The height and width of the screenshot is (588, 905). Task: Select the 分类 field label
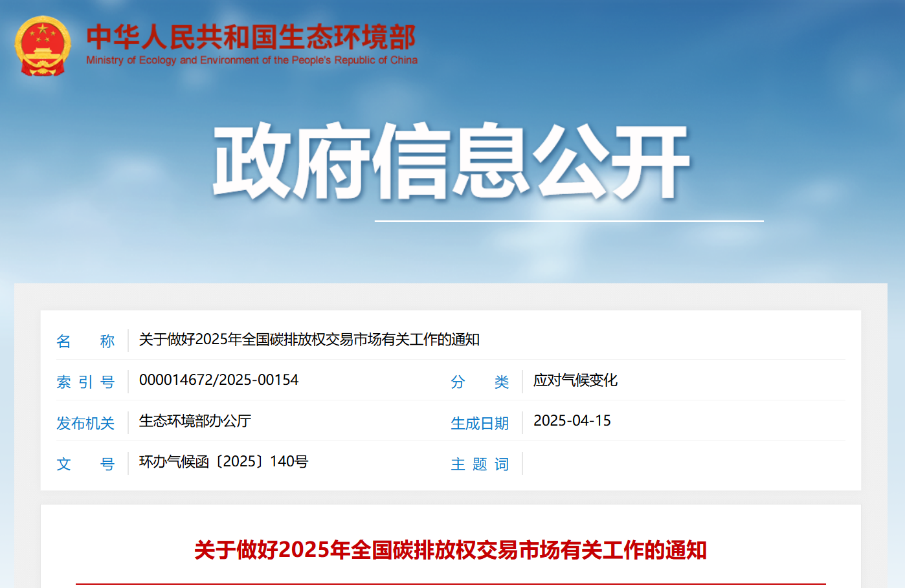click(x=480, y=382)
